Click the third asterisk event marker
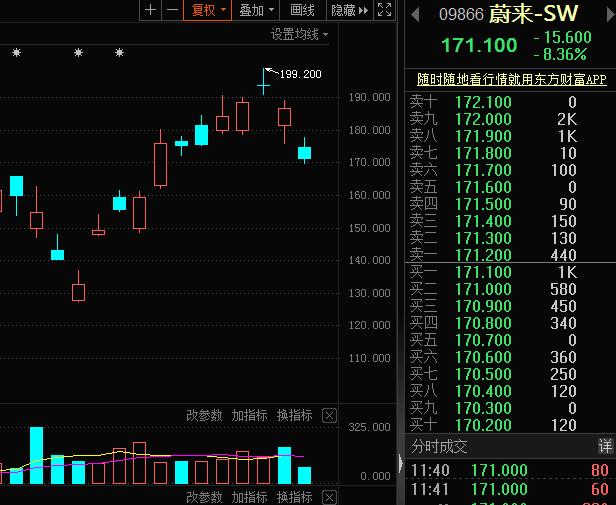Screen dimensions: 616x505 119,54
